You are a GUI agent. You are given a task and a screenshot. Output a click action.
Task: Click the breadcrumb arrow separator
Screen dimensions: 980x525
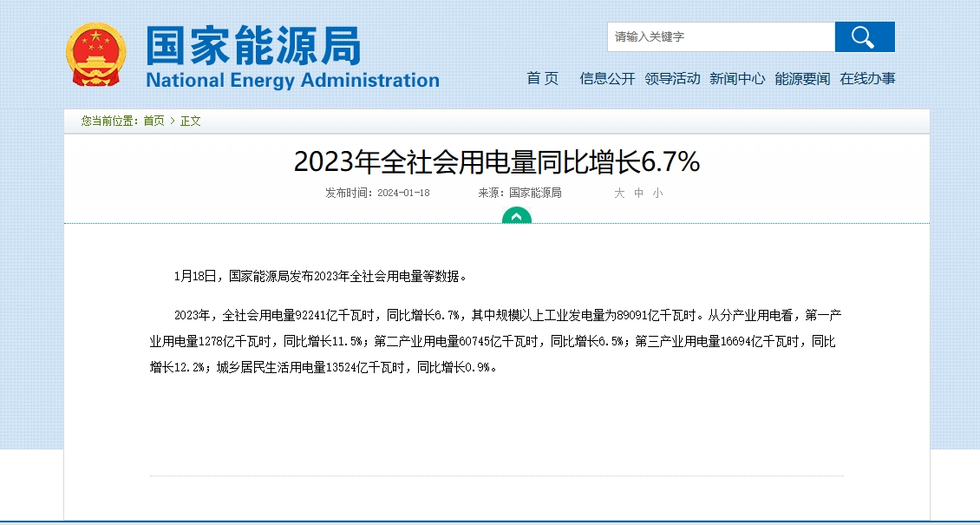tap(173, 121)
